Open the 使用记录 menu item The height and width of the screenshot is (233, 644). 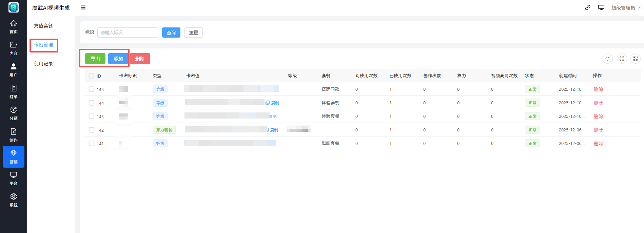coord(43,64)
